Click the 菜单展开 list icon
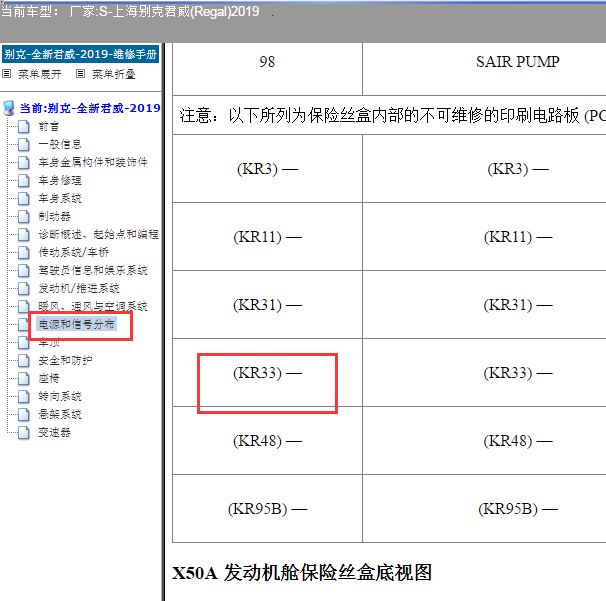The image size is (606, 601). (7, 73)
